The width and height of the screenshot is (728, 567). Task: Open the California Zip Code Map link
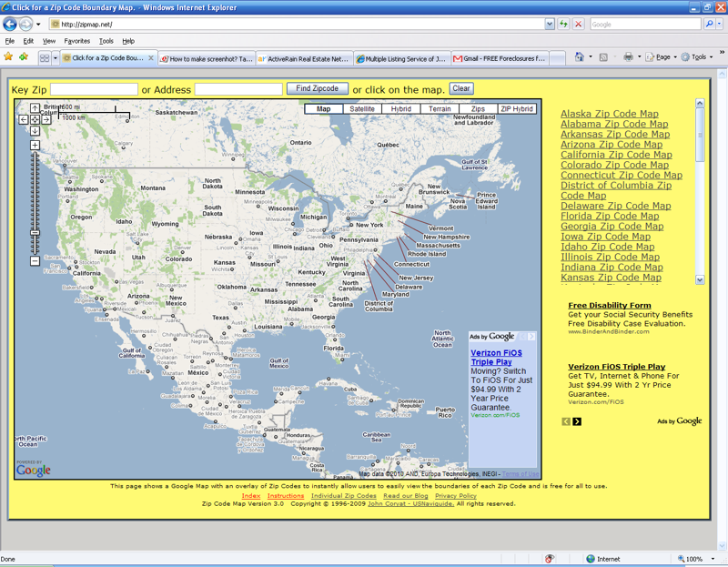pos(616,155)
